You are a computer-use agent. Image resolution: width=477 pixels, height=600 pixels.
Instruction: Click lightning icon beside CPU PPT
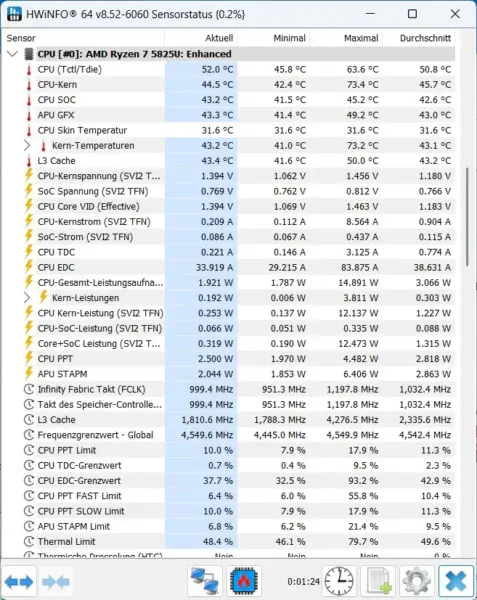(x=29, y=358)
